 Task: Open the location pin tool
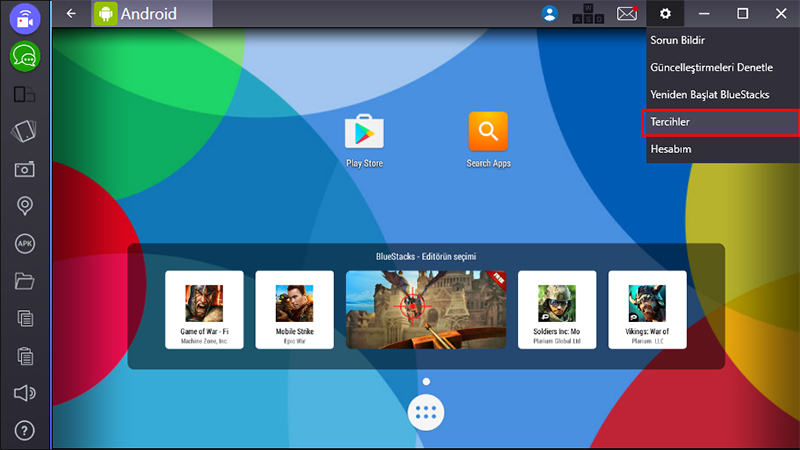pos(25,206)
